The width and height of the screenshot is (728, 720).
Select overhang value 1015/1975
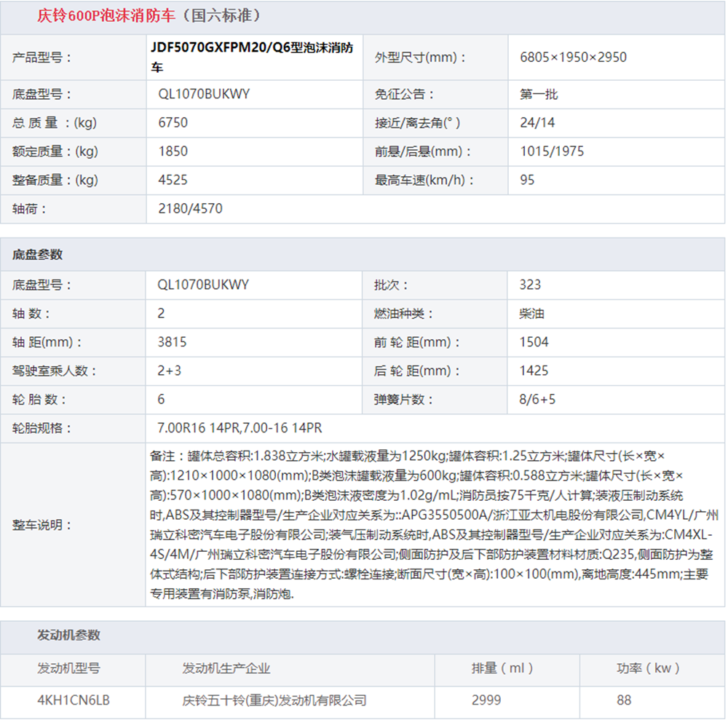click(x=552, y=151)
